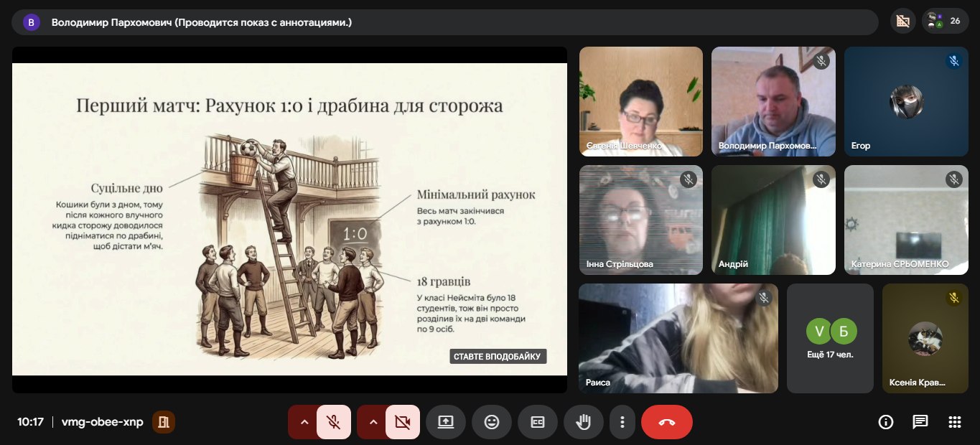Show all 26 participants
Image resolution: width=980 pixels, height=445 pixels.
(945, 22)
